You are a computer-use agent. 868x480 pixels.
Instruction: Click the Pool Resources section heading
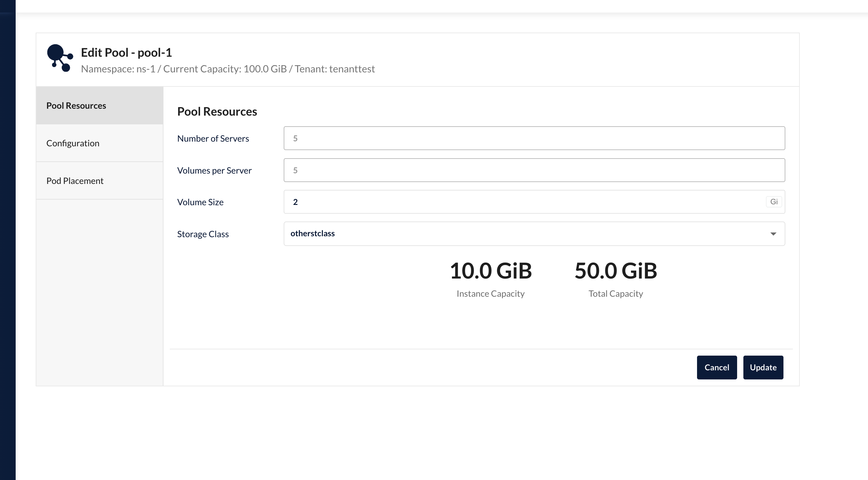point(217,112)
